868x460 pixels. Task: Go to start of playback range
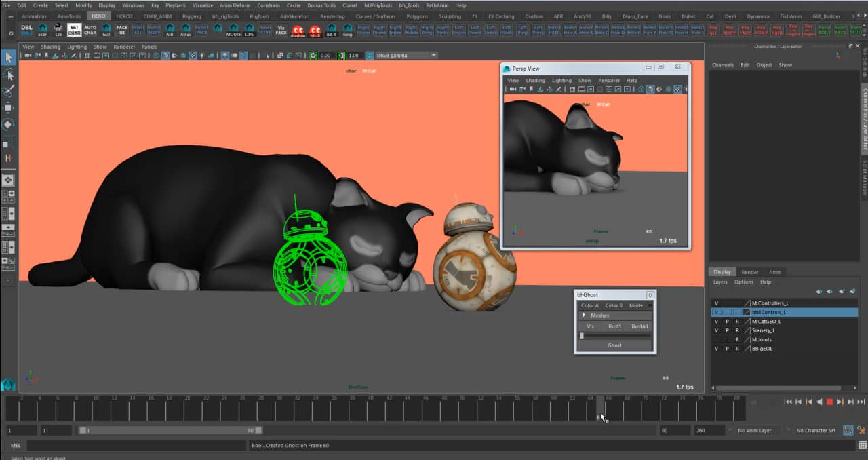(788, 402)
